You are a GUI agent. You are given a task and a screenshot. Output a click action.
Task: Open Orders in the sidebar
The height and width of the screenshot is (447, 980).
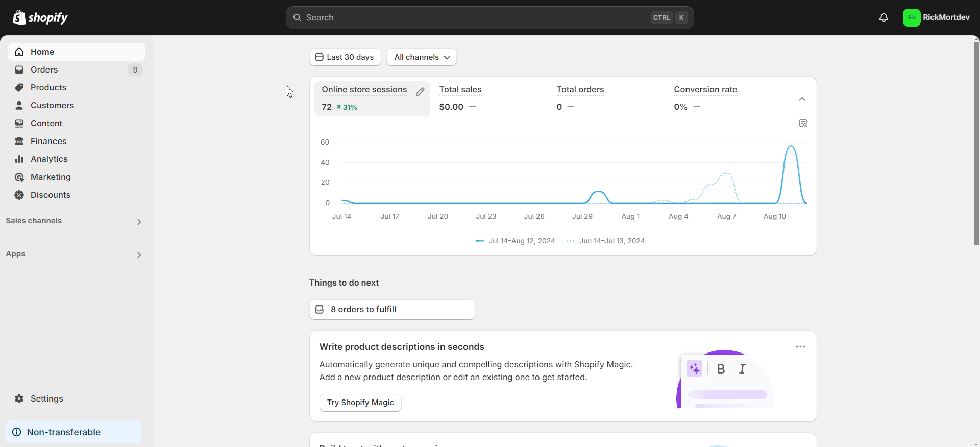[x=77, y=69]
